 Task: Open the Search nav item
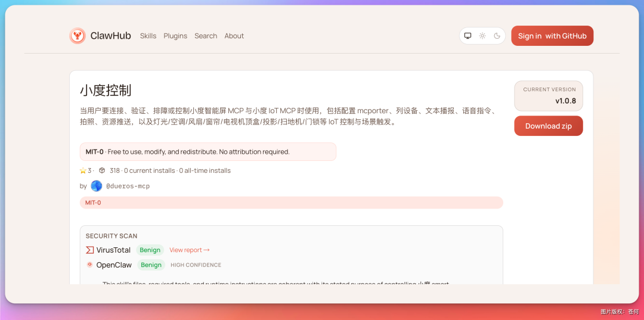click(x=206, y=36)
